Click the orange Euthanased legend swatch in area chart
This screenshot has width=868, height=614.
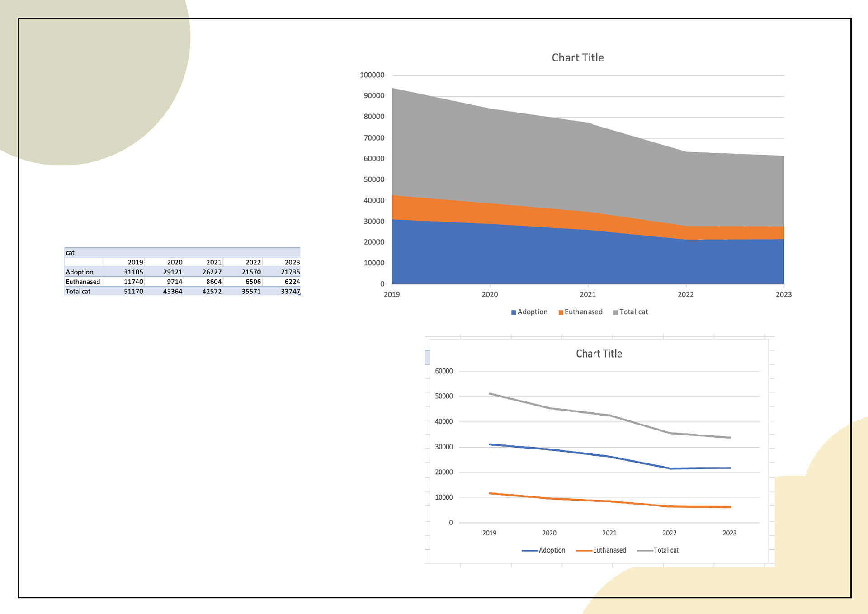561,312
